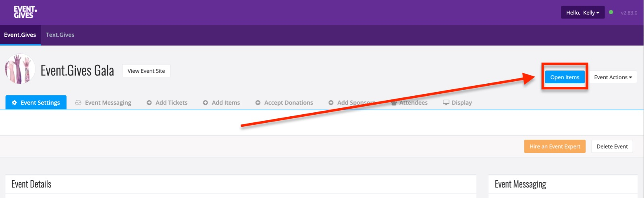Click the View Event Site button
The image size is (644, 198).
146,71
